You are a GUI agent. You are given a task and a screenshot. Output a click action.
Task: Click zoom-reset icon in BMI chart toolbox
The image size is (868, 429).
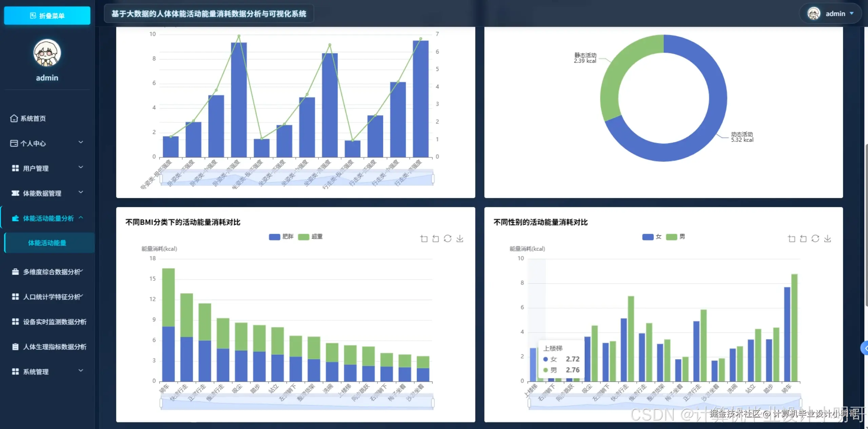(436, 239)
